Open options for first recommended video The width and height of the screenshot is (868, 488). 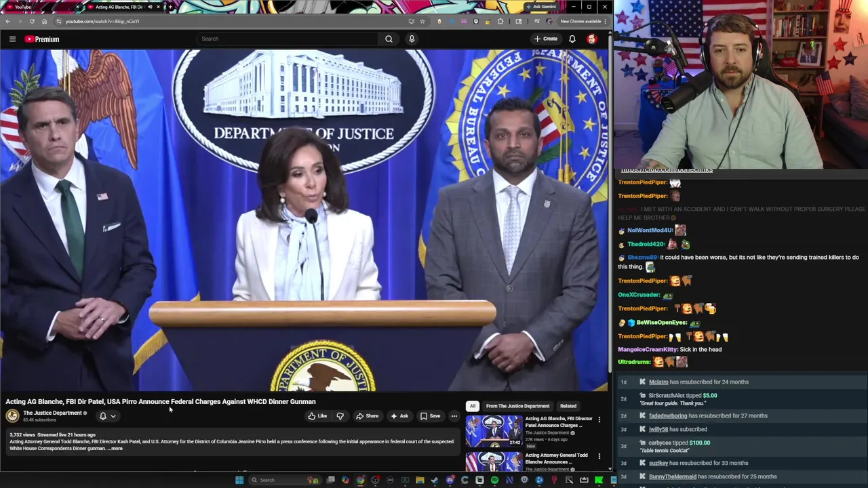tap(599, 420)
